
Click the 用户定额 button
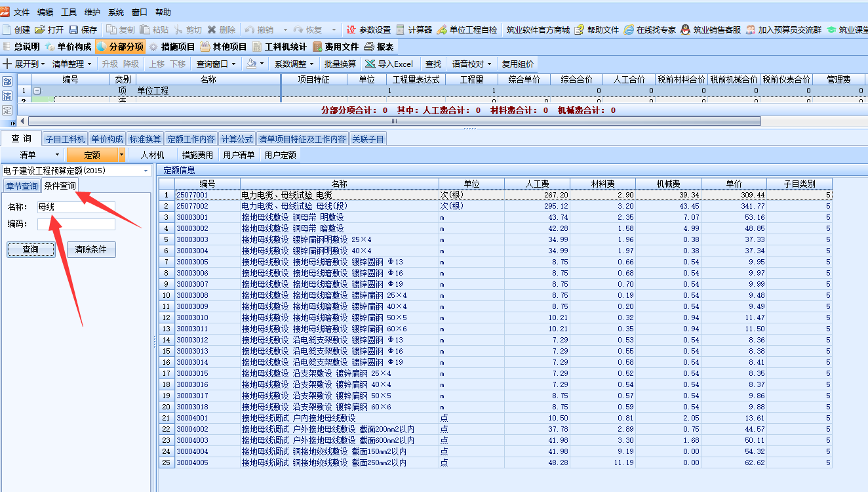click(280, 155)
